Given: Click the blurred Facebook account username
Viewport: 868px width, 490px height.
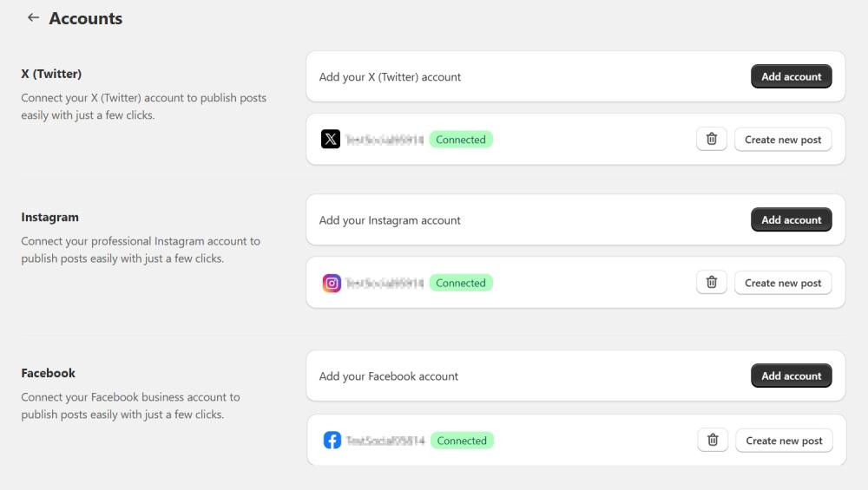Looking at the screenshot, I should (x=385, y=441).
